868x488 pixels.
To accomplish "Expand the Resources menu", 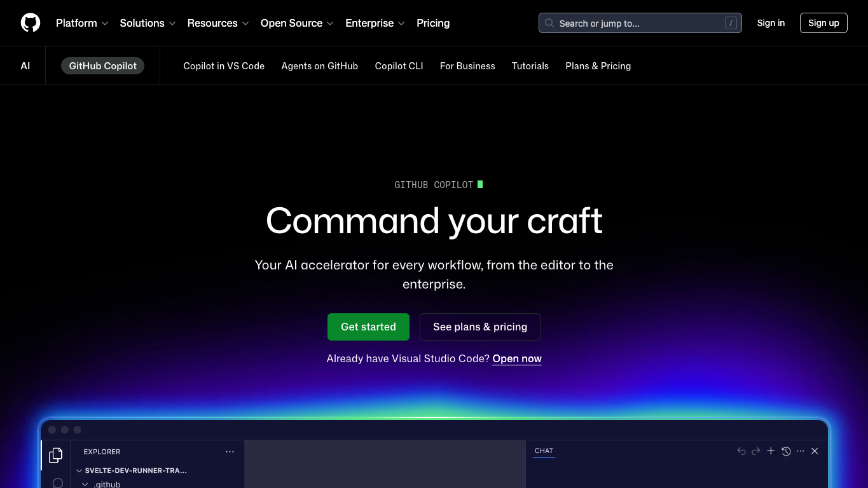I will point(218,23).
